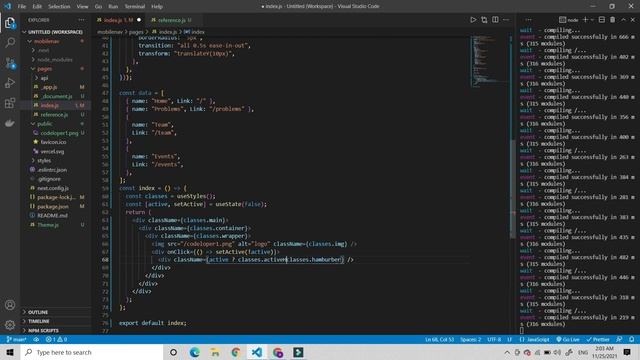This screenshot has height=360, width=640.
Task: Open File Explorer from taskbar
Action: (x=215, y=352)
